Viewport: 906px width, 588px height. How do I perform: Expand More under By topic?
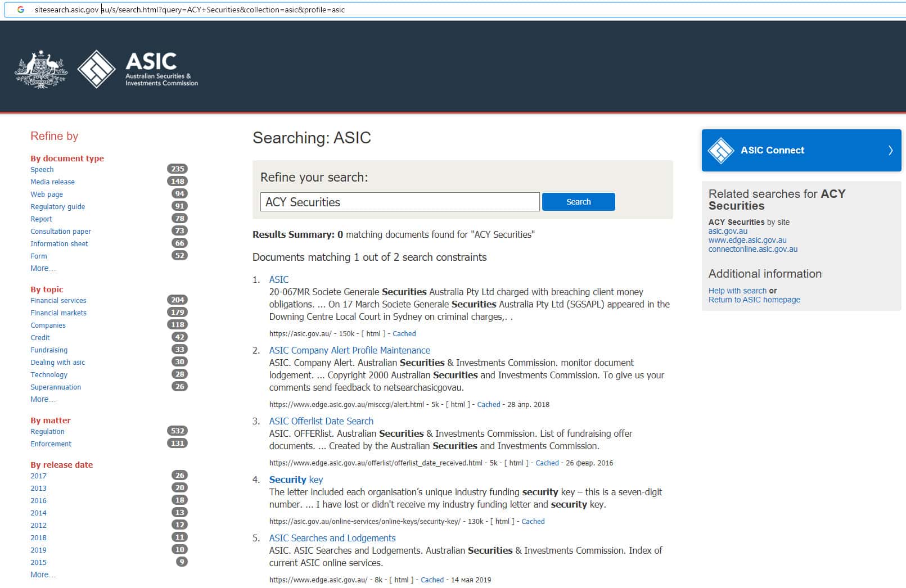point(43,399)
